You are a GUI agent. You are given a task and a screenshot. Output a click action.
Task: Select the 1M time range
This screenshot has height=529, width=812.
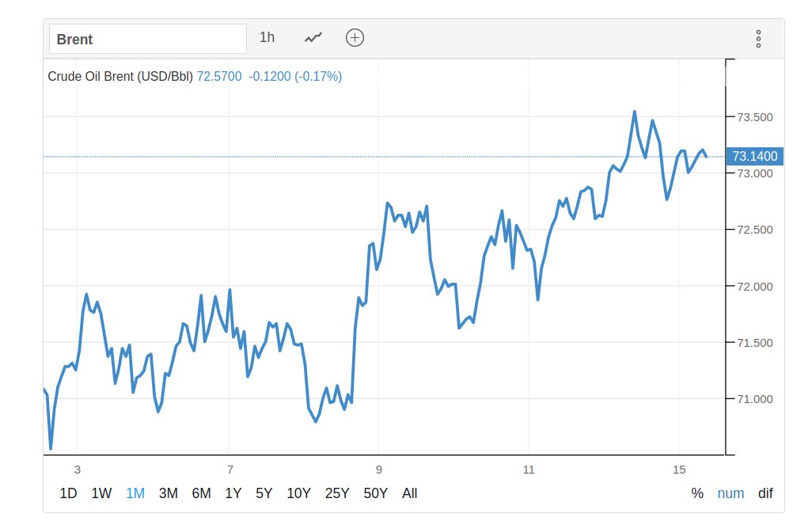135,493
